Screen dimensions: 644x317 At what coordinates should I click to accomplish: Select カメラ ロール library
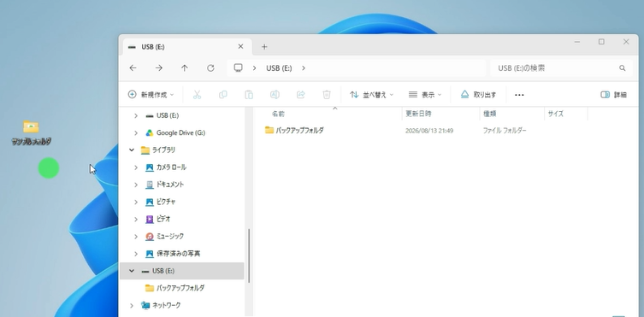(171, 167)
